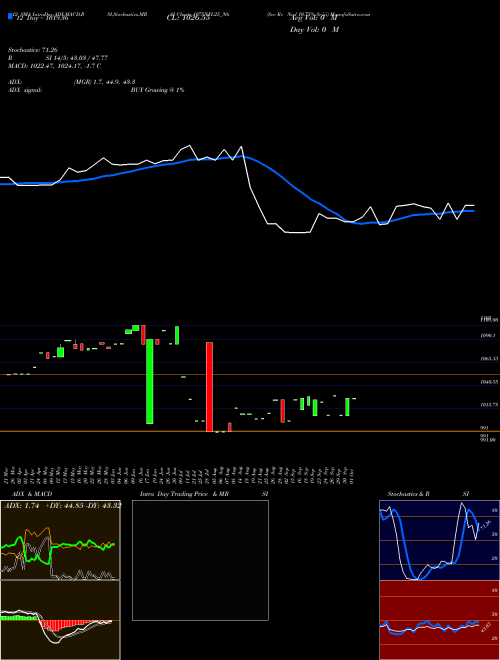
Task: Click the blue 12 Day SMA legend square
Action: (10, 17)
